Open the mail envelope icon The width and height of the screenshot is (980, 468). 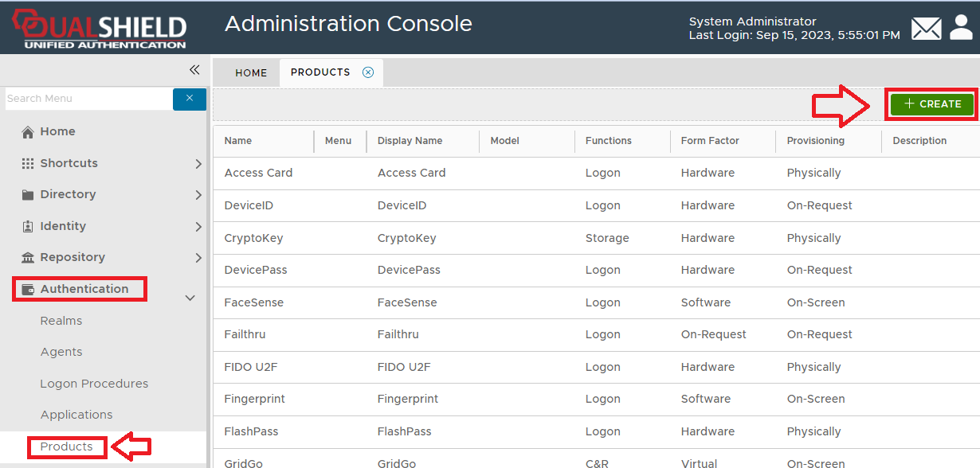pyautogui.click(x=926, y=29)
